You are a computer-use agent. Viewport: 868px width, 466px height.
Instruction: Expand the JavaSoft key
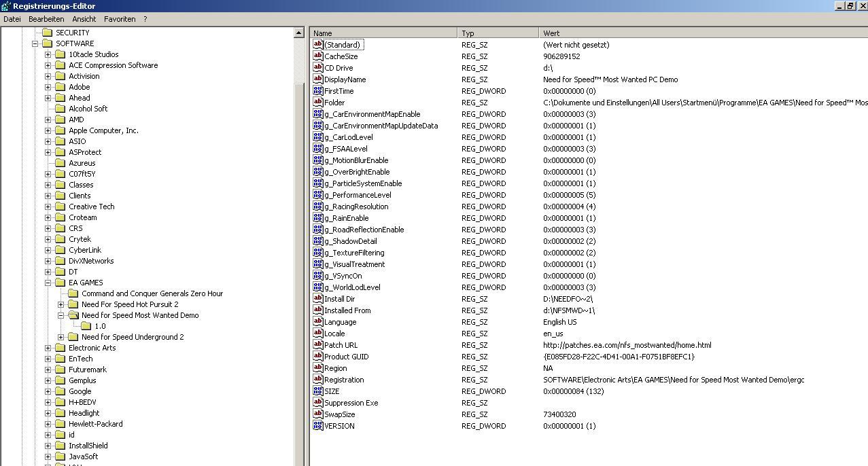click(x=48, y=456)
